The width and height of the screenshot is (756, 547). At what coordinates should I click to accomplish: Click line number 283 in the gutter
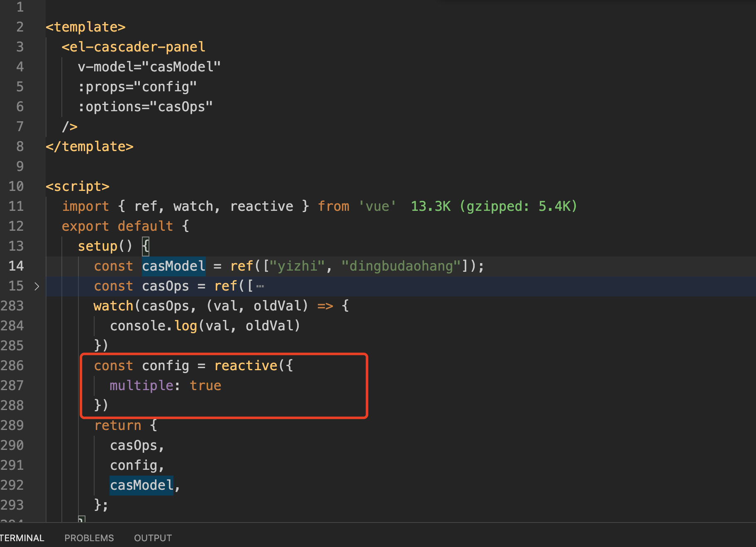(12, 306)
